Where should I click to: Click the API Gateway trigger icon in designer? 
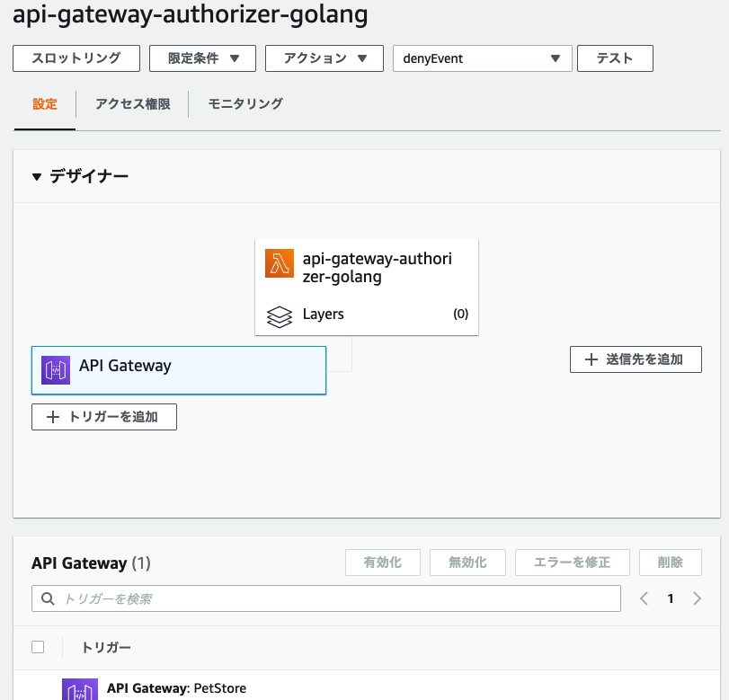point(56,370)
